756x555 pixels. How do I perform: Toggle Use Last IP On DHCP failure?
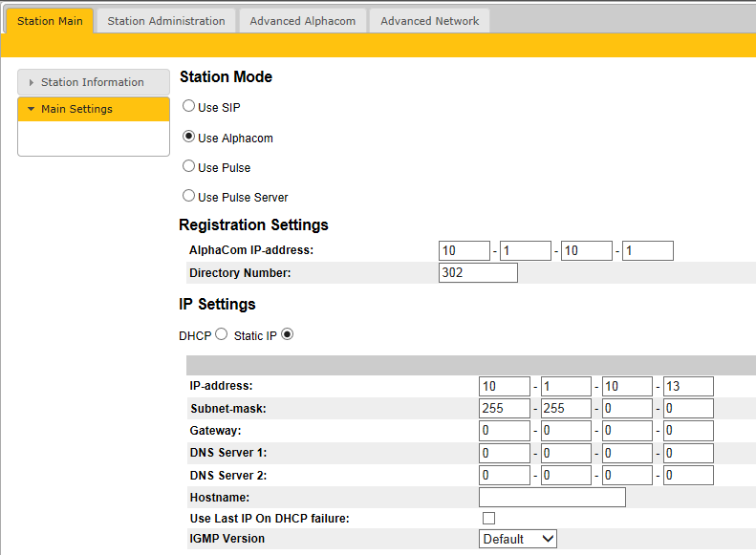click(x=488, y=518)
